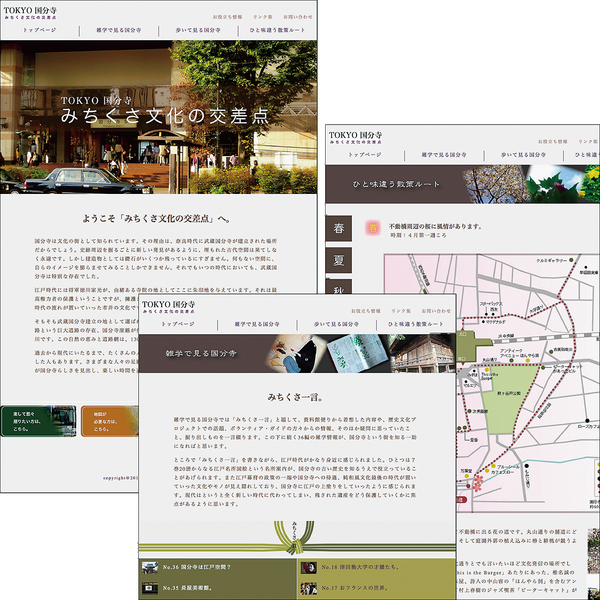600x600 pixels.
Task: Click お問い合わせ link on the home page
Action: point(296,18)
